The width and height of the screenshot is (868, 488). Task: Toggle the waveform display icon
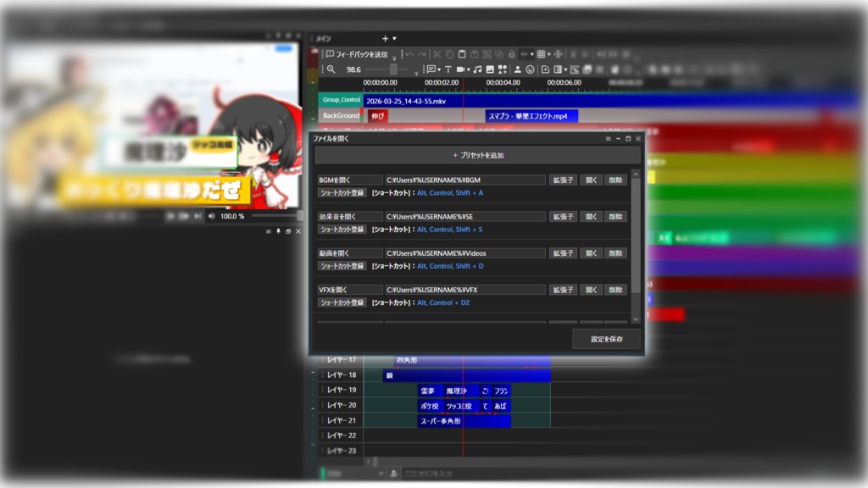523,53
